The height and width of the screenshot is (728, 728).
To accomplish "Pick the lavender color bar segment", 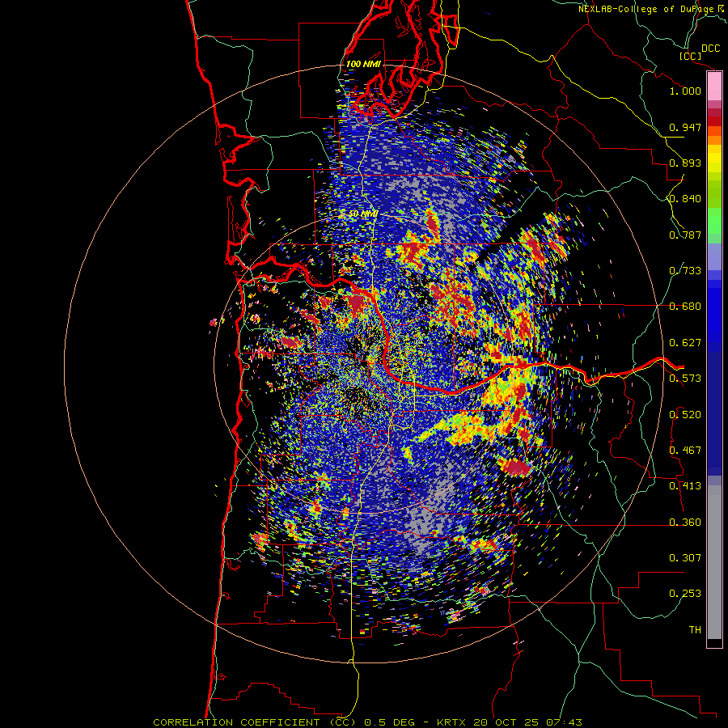I will point(714,256).
